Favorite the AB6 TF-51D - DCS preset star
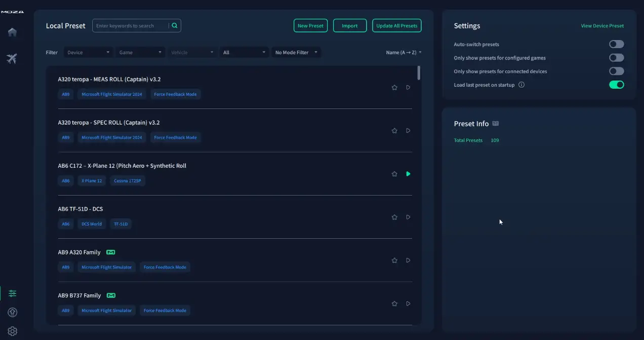Viewport: 644px width, 340px height. pos(394,217)
